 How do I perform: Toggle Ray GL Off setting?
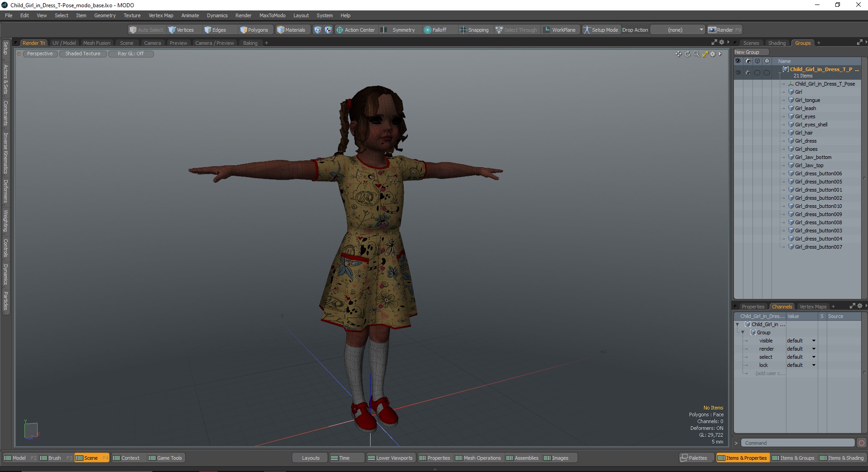131,53
